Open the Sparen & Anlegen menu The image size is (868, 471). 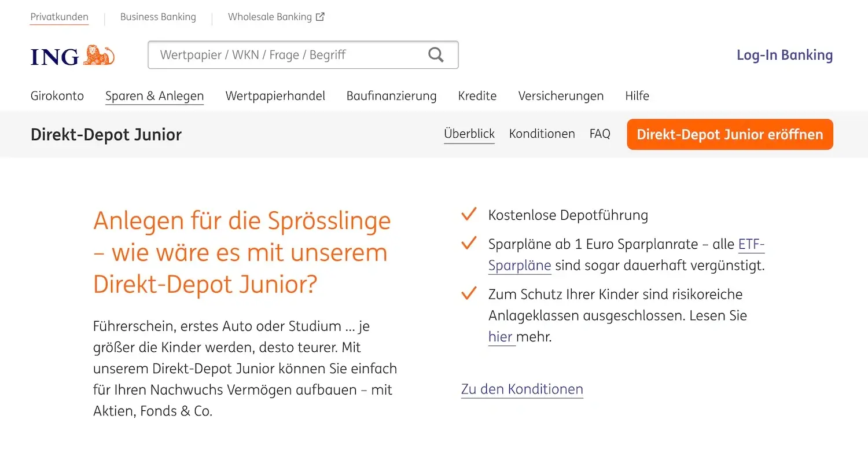coord(155,96)
